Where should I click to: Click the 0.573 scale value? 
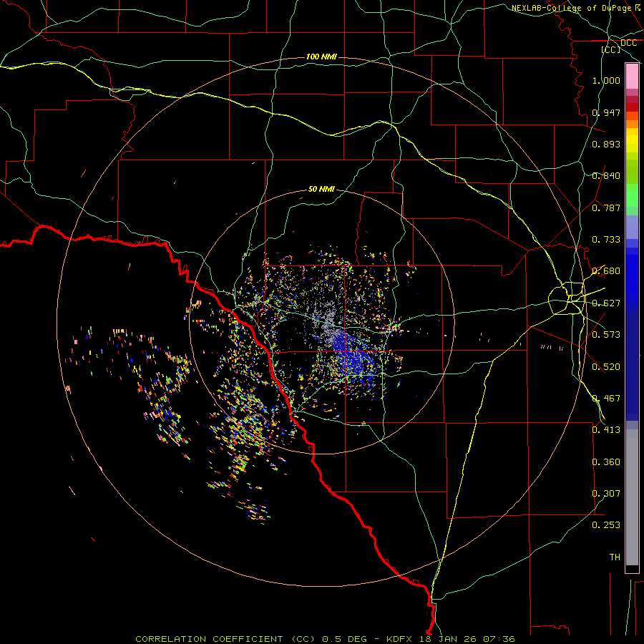[606, 335]
